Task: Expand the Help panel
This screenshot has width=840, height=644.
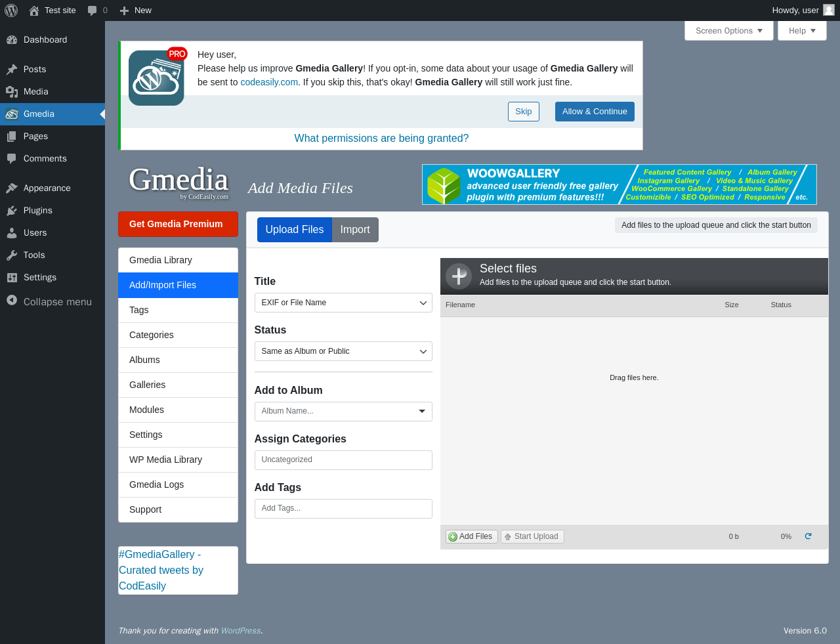Action: [802, 31]
